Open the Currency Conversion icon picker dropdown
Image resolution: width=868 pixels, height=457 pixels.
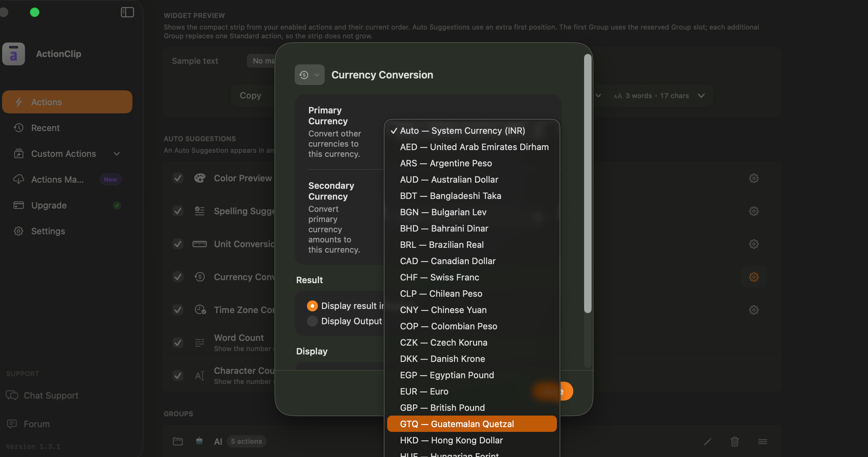click(x=309, y=75)
